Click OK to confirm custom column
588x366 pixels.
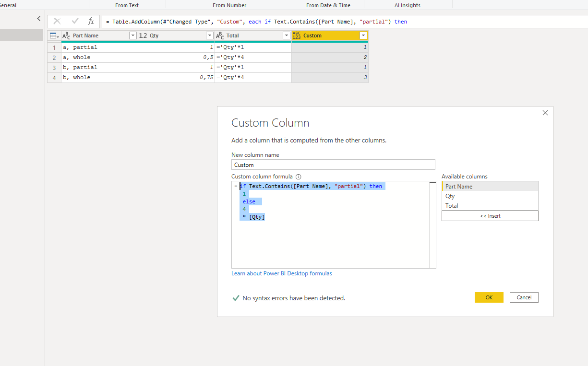pyautogui.click(x=489, y=297)
